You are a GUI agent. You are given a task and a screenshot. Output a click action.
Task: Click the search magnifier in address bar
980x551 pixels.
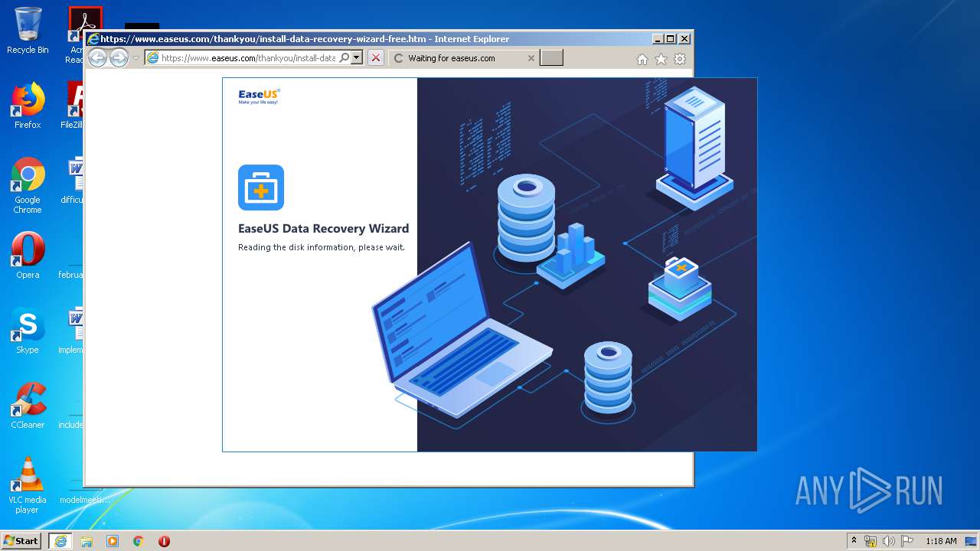pos(344,57)
